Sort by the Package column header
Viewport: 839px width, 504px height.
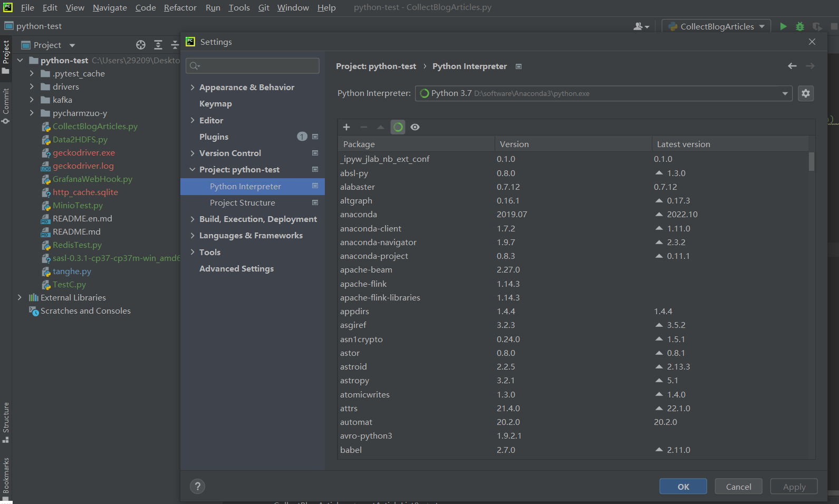(417, 144)
